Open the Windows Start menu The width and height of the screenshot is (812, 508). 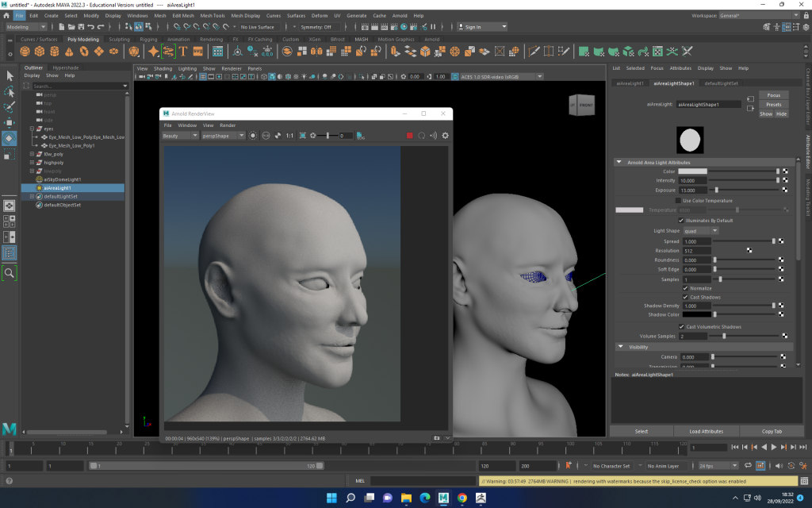pyautogui.click(x=331, y=498)
